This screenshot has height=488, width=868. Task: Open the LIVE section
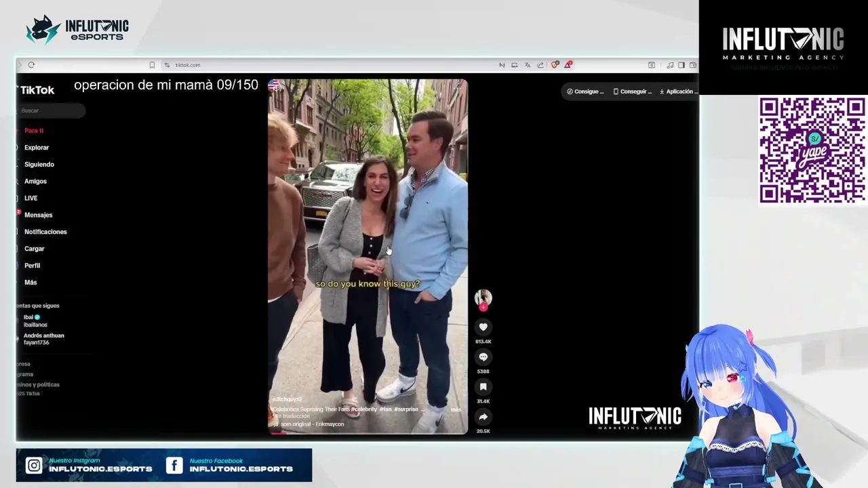[31, 199]
